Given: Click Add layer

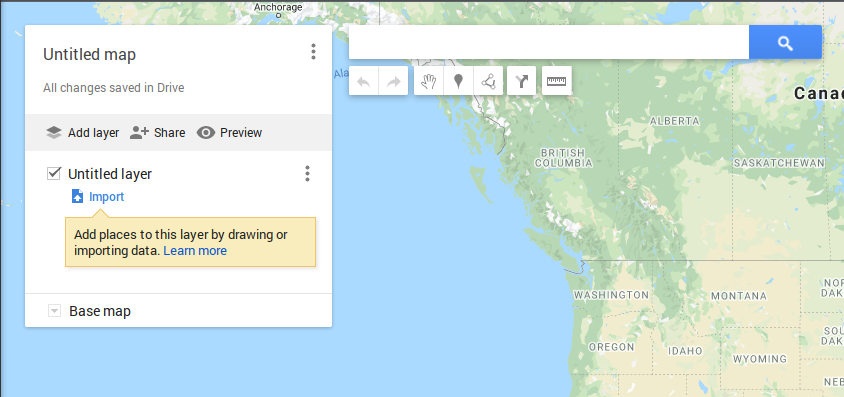Looking at the screenshot, I should point(82,133).
